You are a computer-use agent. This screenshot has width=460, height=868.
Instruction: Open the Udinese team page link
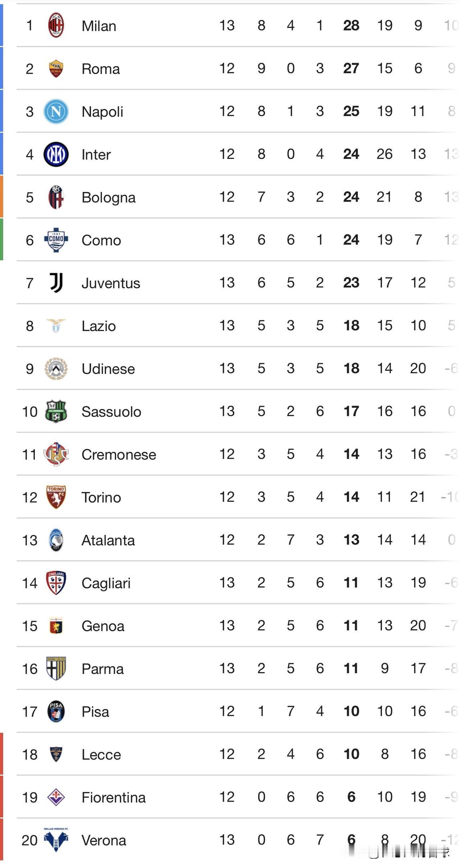[108, 369]
